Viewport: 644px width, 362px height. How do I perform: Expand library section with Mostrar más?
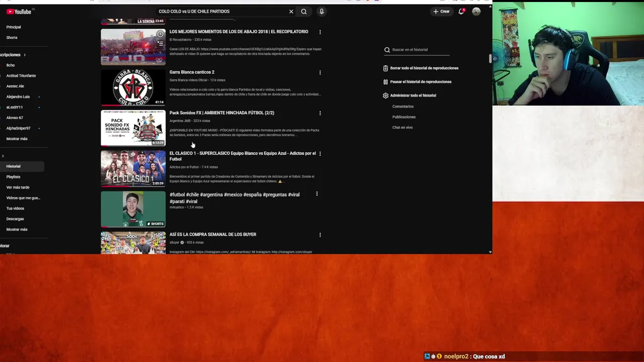[x=17, y=230]
